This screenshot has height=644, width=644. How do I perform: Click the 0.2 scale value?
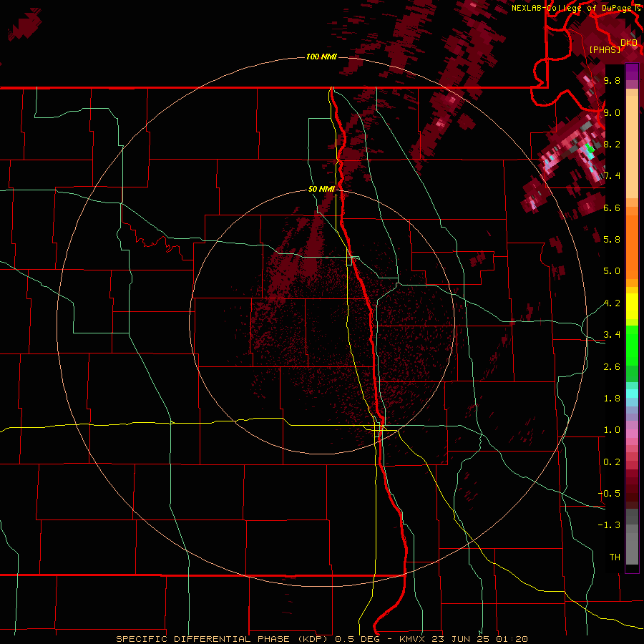point(612,462)
